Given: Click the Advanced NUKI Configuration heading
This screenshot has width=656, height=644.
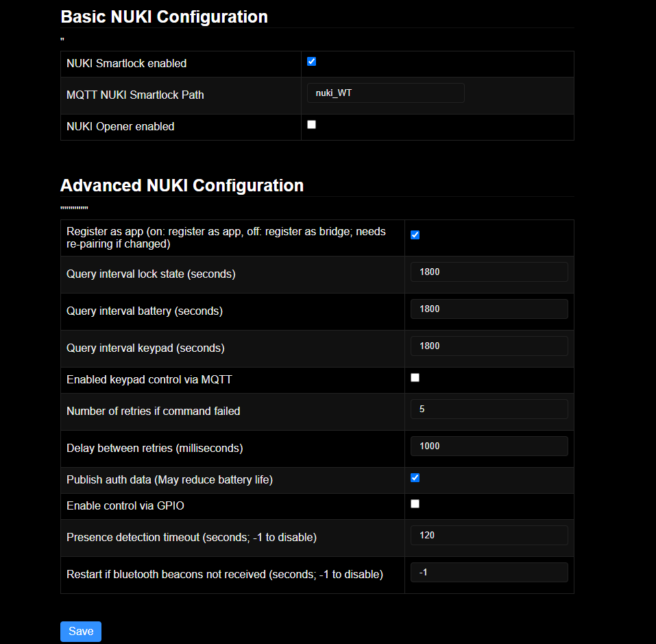Looking at the screenshot, I should [x=182, y=186].
